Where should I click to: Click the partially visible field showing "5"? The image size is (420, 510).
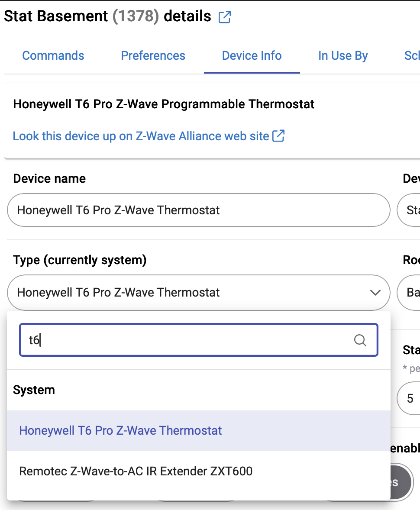pos(410,398)
